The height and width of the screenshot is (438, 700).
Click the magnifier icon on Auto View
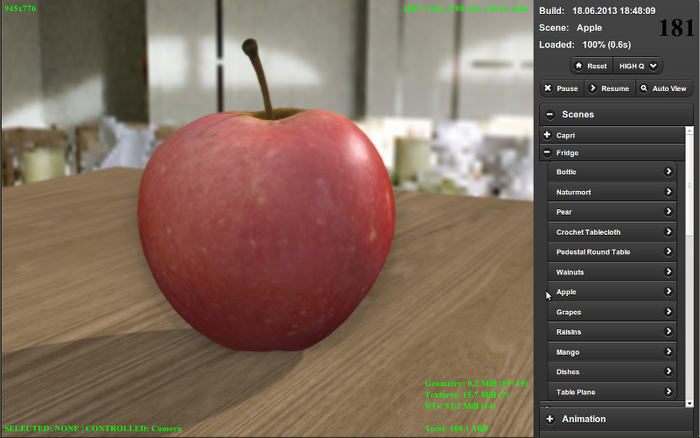pyautogui.click(x=644, y=88)
